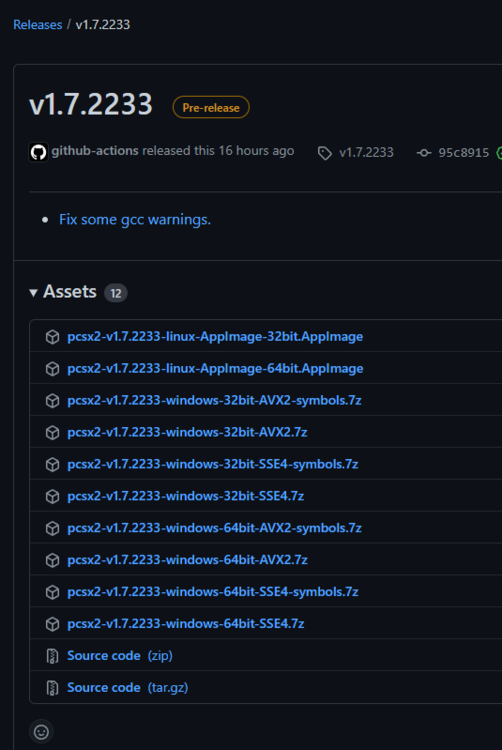The height and width of the screenshot is (750, 502).
Task: Collapse the Assets section triangle
Action: 33,293
